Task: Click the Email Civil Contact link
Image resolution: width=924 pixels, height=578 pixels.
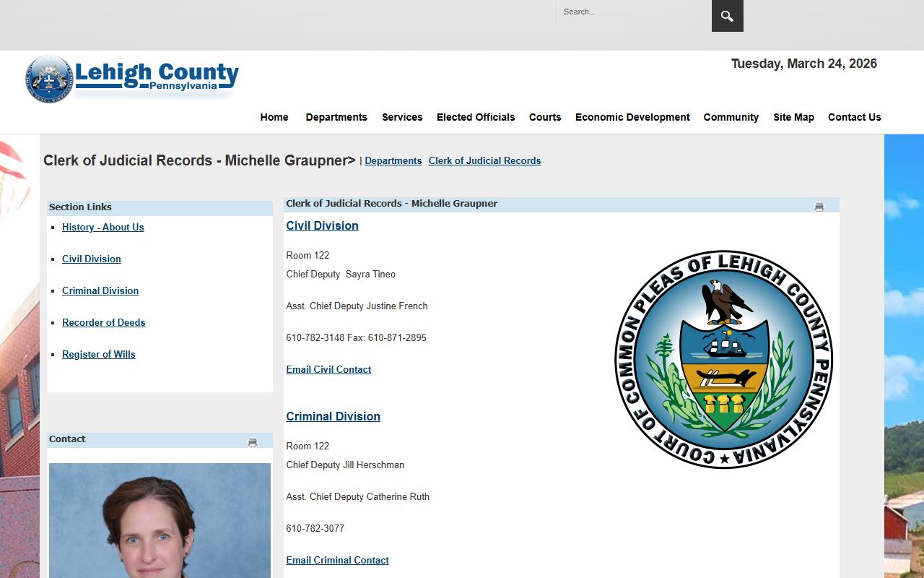Action: coord(328,369)
